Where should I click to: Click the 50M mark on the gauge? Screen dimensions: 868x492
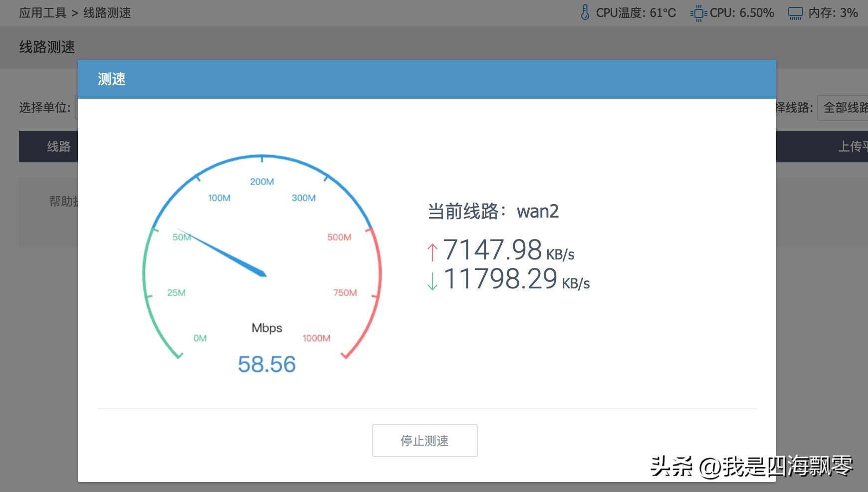[182, 238]
